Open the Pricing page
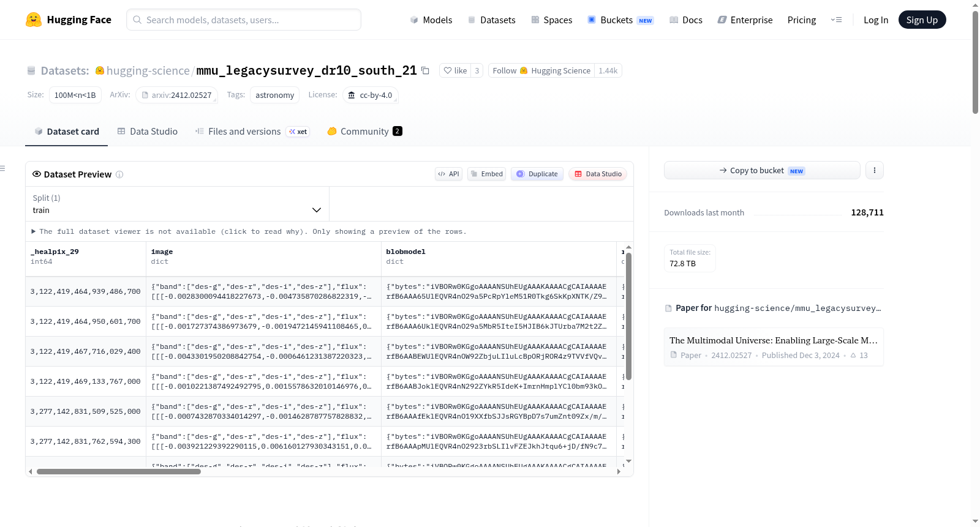Viewport: 980px width, 527px height. click(x=802, y=20)
